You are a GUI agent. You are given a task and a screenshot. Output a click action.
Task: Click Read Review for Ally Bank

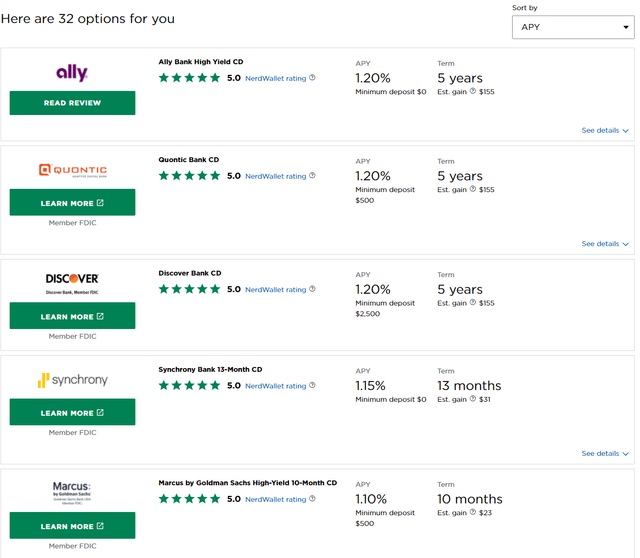pos(72,103)
